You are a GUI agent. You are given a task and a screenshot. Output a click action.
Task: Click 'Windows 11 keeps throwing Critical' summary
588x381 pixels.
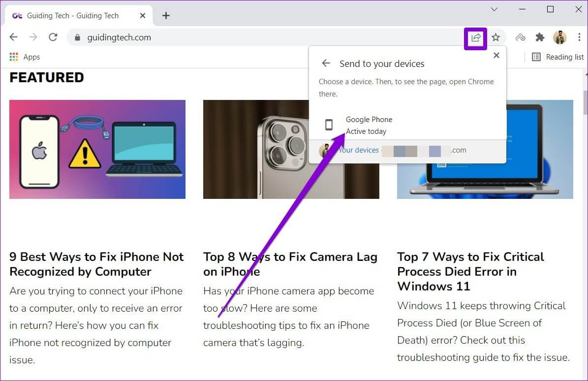[x=483, y=331]
